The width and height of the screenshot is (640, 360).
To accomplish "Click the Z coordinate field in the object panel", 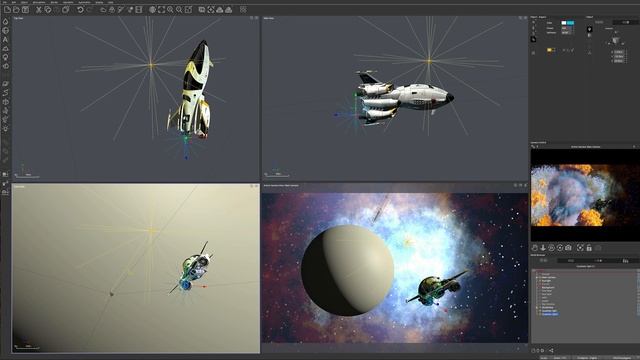I will tap(619, 61).
